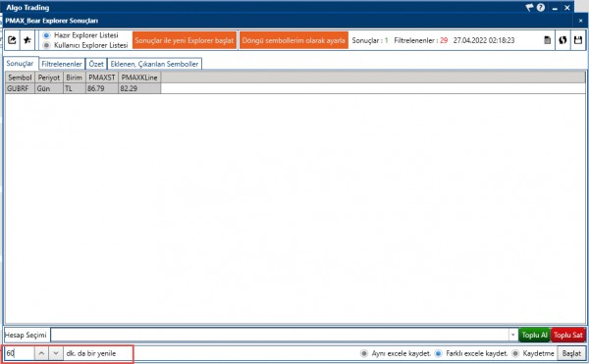
Task: Click the Birim column header
Action: click(74, 78)
